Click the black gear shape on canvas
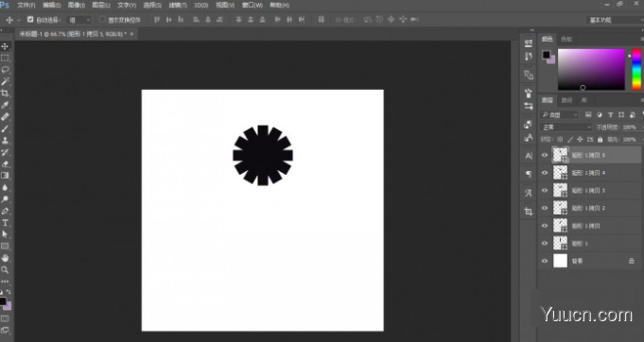The image size is (644, 342). pos(263,156)
